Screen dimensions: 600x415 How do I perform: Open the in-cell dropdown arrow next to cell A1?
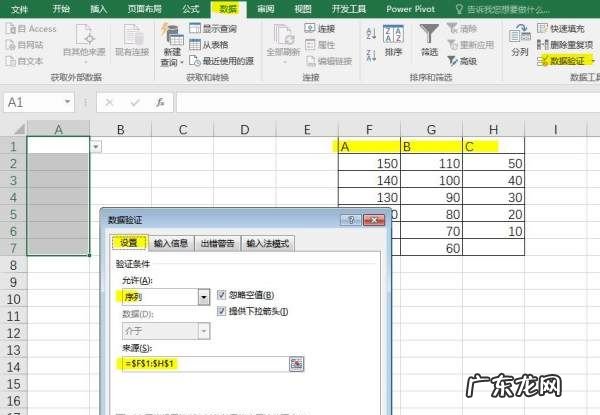96,146
